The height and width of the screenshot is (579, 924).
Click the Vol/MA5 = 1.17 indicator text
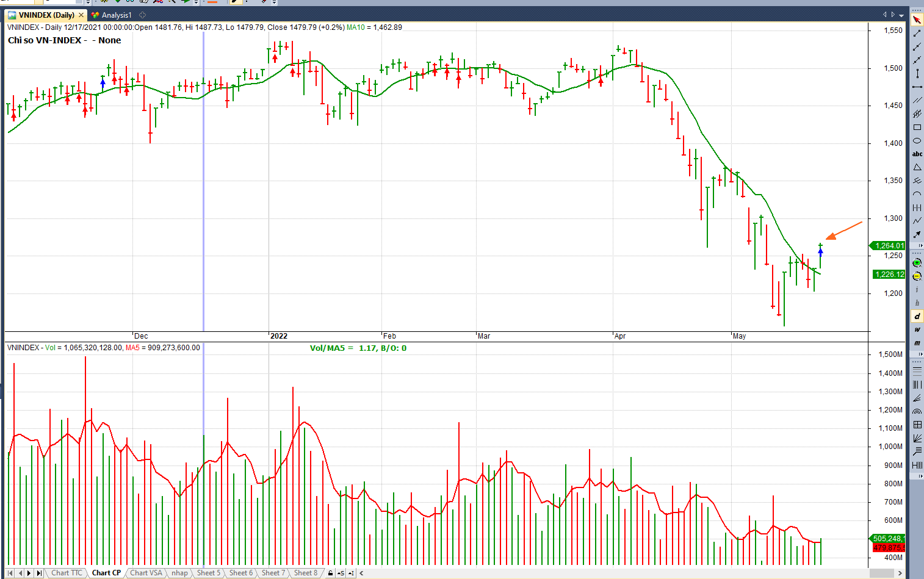point(358,348)
